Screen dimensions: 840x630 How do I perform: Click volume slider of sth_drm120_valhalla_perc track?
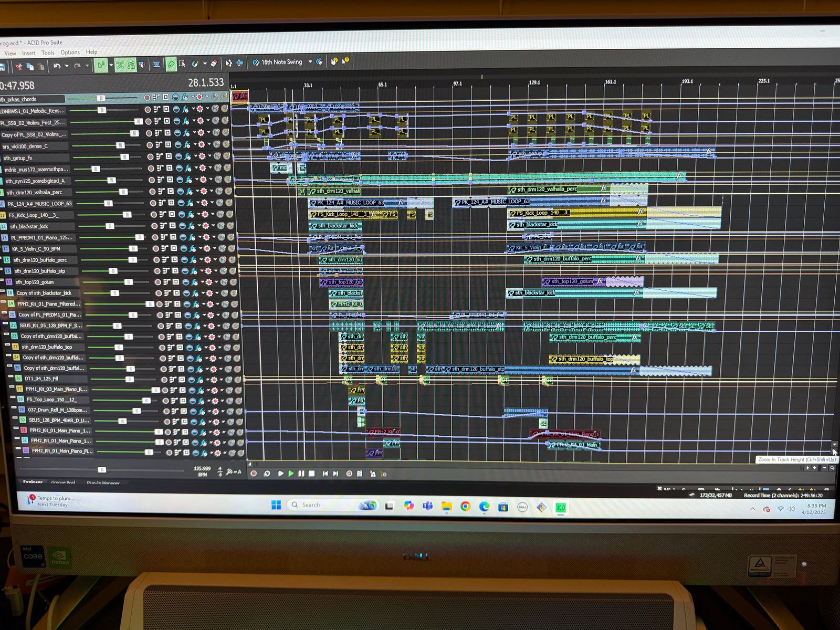click(123, 192)
